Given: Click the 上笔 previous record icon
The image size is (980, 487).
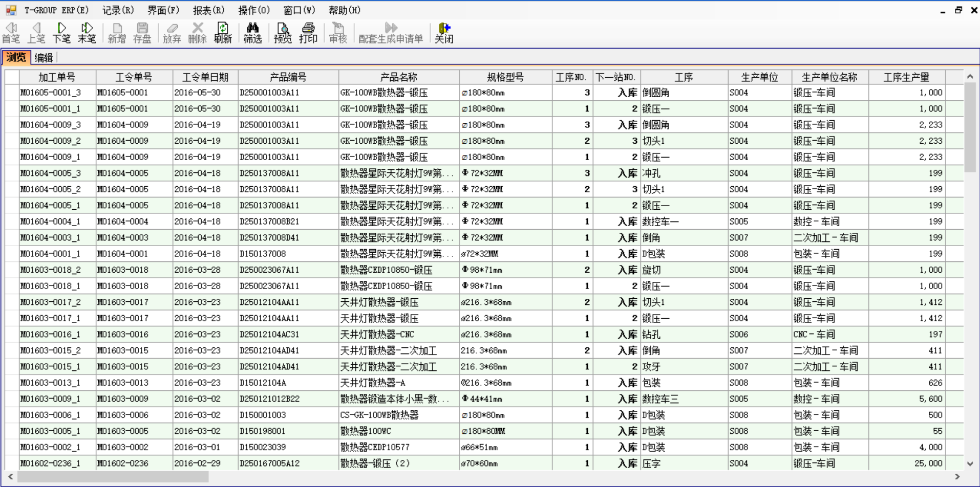Looking at the screenshot, I should (36, 33).
